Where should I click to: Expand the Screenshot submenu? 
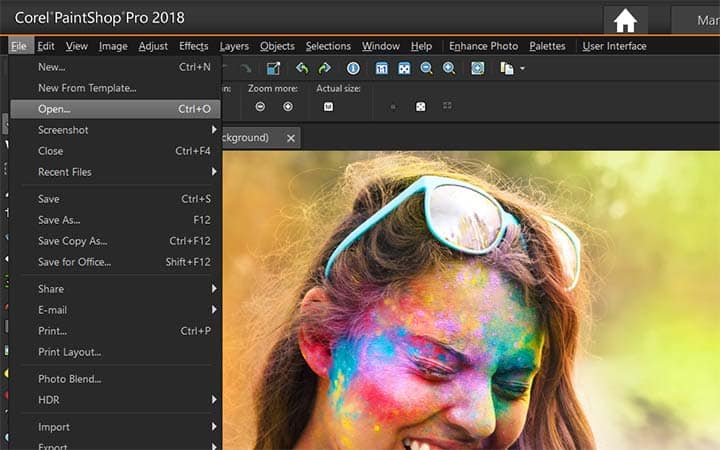[115, 130]
